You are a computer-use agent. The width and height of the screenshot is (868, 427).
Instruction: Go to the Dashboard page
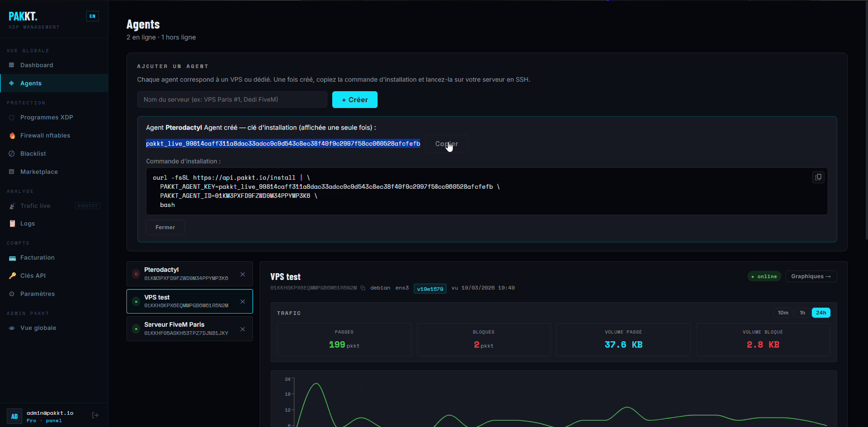(x=36, y=65)
